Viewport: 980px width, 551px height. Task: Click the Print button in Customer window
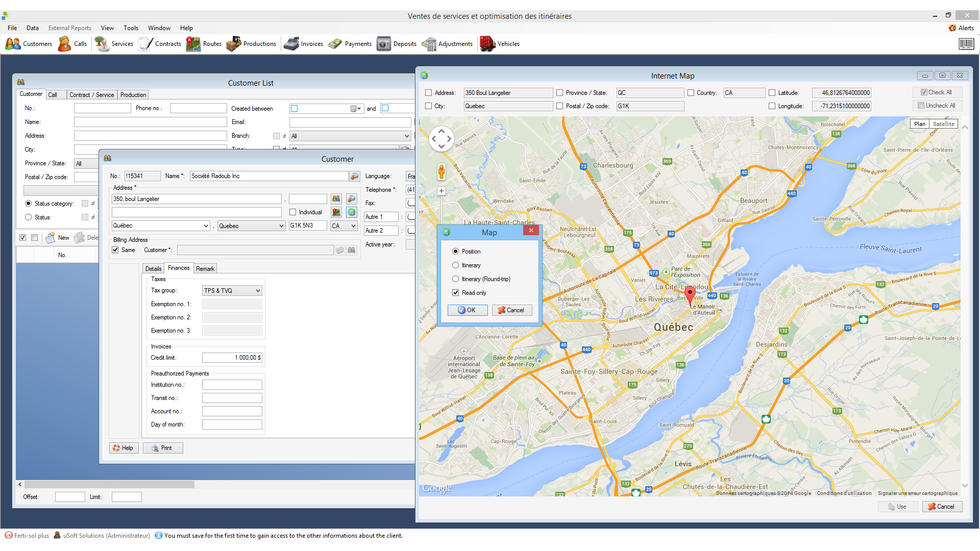tap(163, 448)
